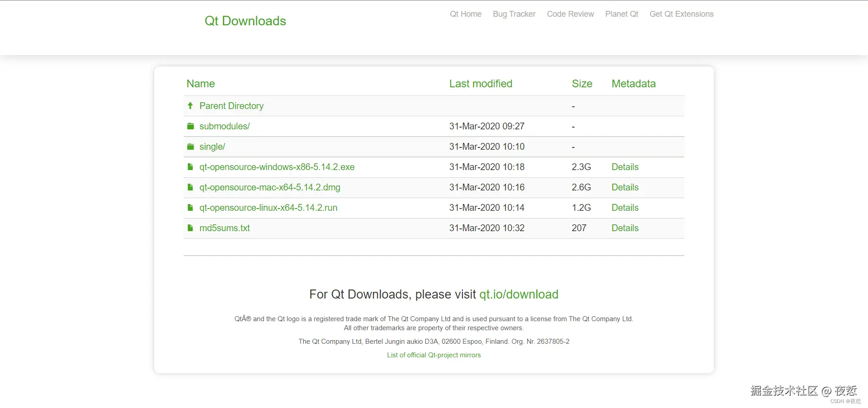
Task: Click the Parent Directory up-arrow icon
Action: 190,106
